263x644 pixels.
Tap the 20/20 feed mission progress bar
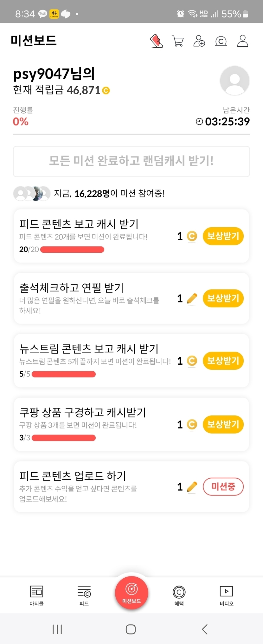pyautogui.click(x=72, y=250)
